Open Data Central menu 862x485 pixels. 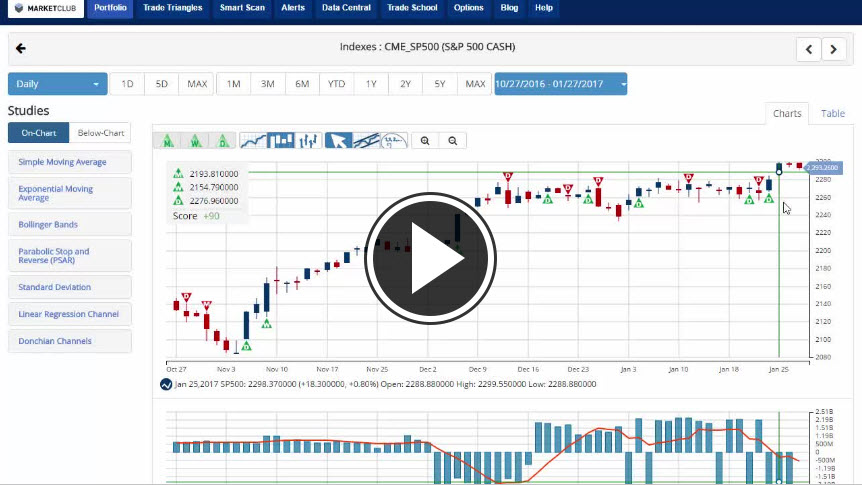346,8
